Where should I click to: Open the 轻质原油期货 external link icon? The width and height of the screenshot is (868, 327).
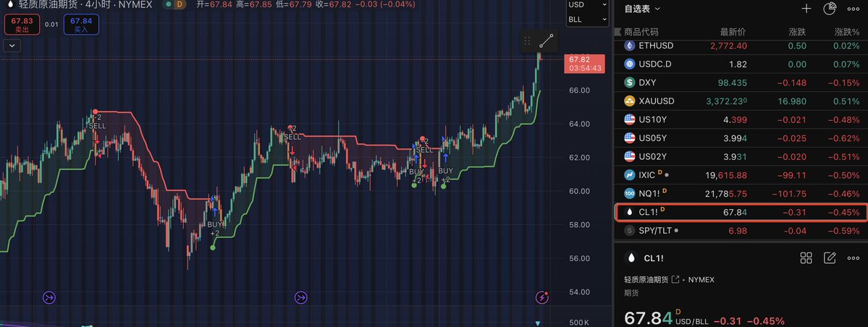(675, 280)
